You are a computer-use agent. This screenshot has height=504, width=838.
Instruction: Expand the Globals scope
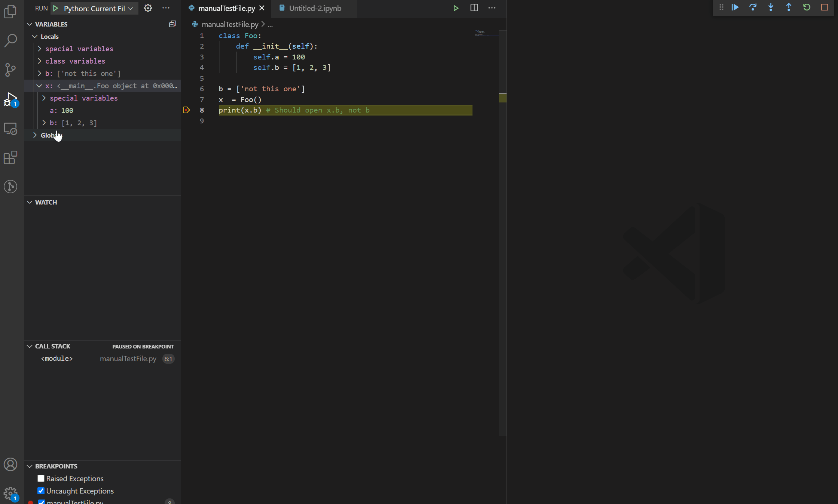[x=35, y=135]
